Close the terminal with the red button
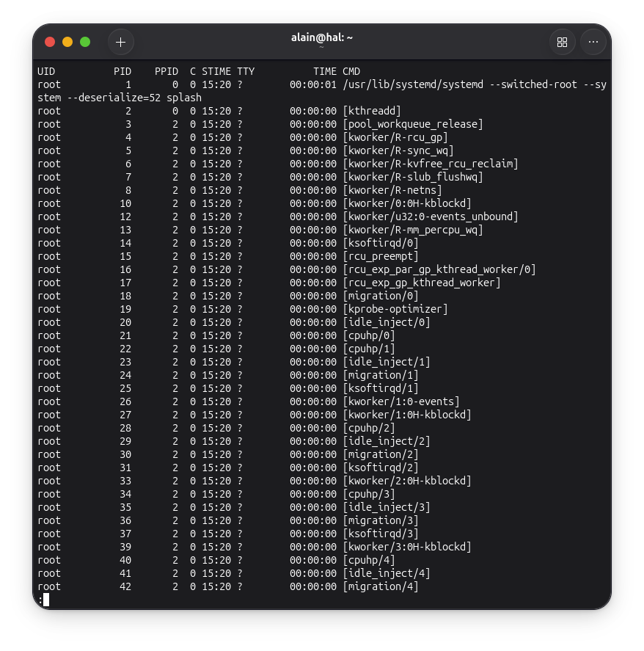This screenshot has width=644, height=651. (x=50, y=42)
